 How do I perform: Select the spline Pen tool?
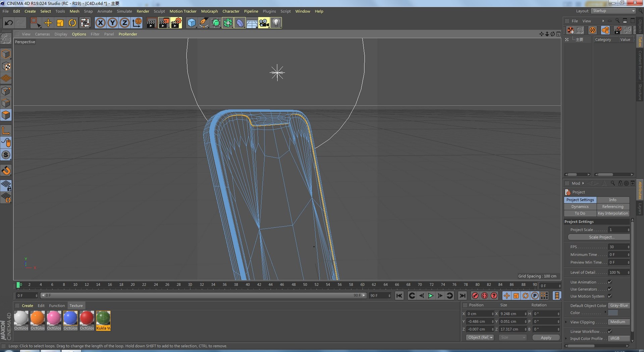pyautogui.click(x=204, y=23)
